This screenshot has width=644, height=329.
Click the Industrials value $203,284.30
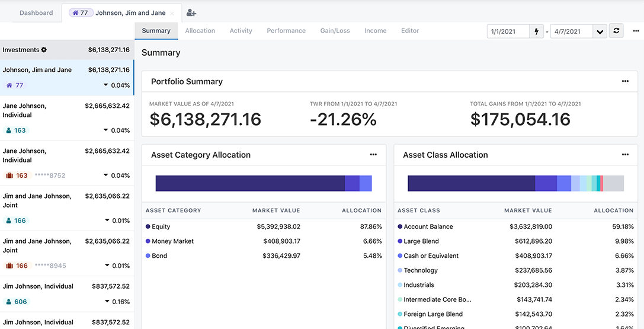click(x=533, y=285)
